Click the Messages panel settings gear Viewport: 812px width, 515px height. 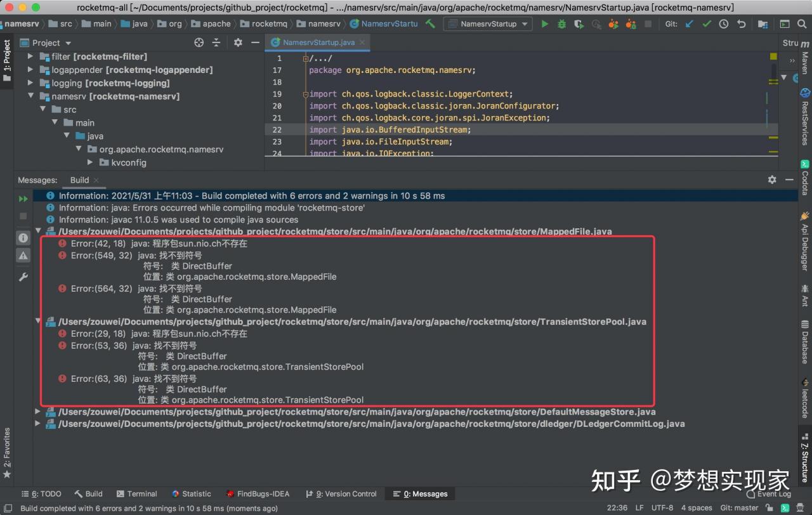[x=772, y=179]
